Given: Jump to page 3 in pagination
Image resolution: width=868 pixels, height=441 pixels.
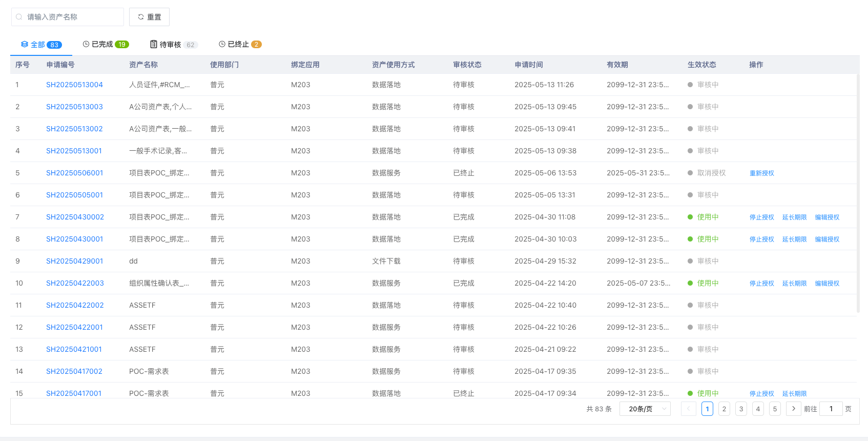Looking at the screenshot, I should click(x=741, y=409).
